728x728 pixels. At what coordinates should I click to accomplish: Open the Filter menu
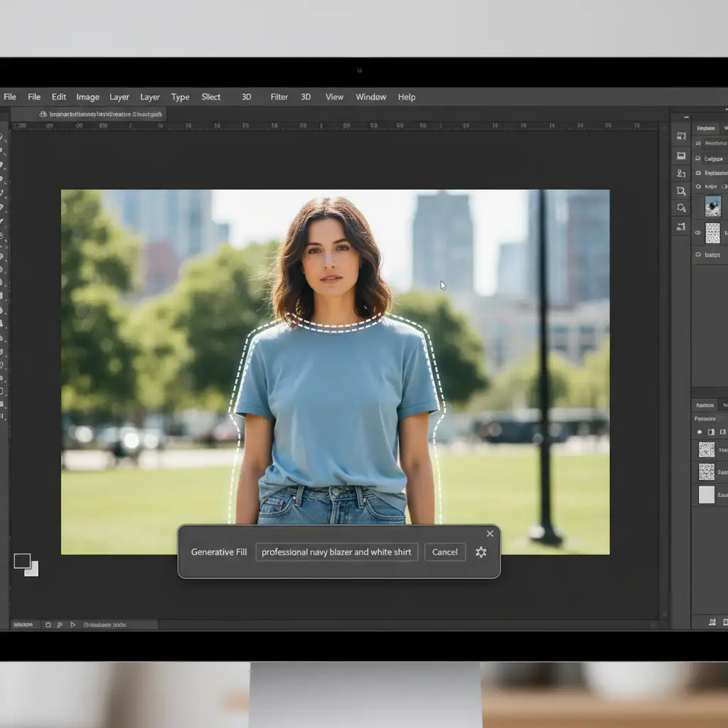[279, 97]
